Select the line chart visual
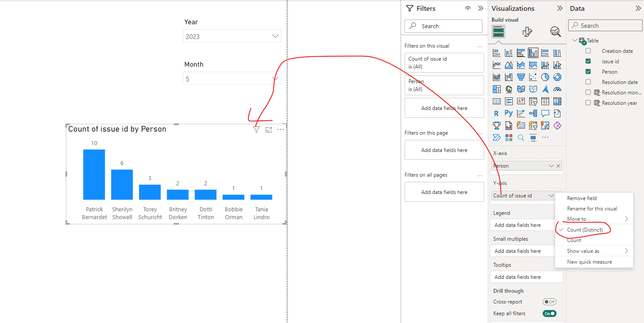644x323 pixels. pos(497,65)
